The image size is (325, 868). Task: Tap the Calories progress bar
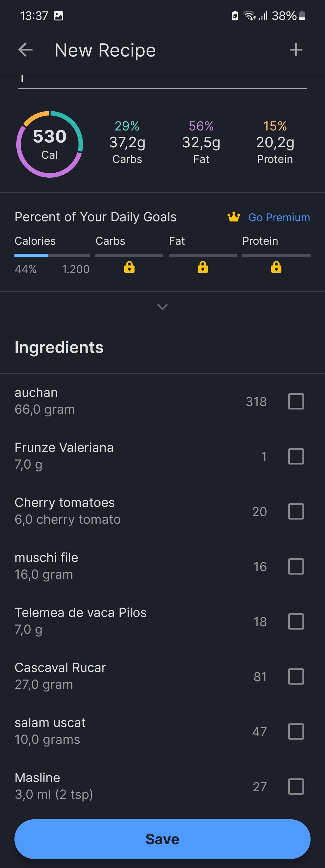tap(52, 256)
